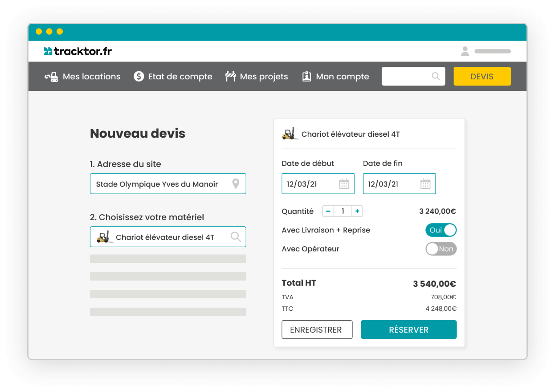Click the quantity value field showing 1
Viewport: 555px width, 392px height.
pos(343,211)
